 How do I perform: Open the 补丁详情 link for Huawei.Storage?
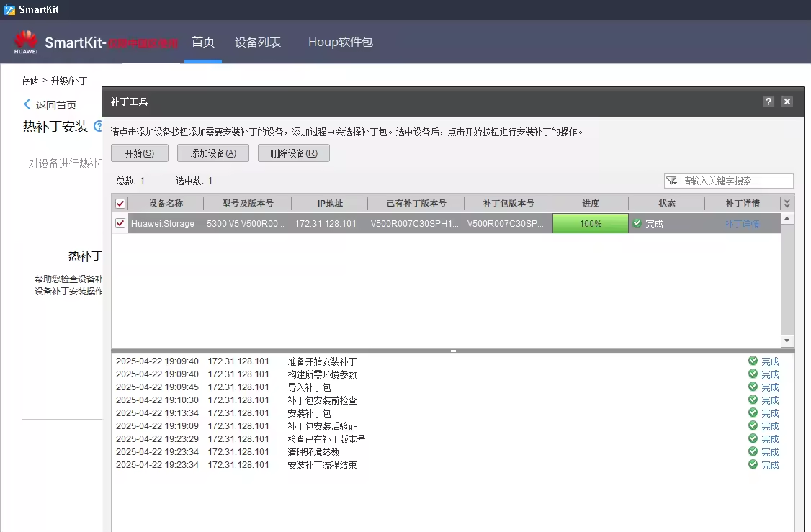742,224
